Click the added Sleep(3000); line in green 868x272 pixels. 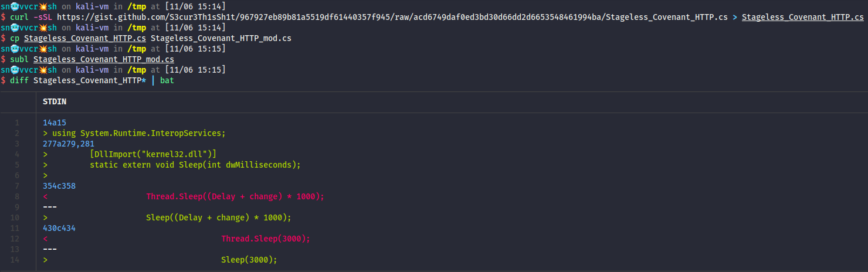coord(249,260)
